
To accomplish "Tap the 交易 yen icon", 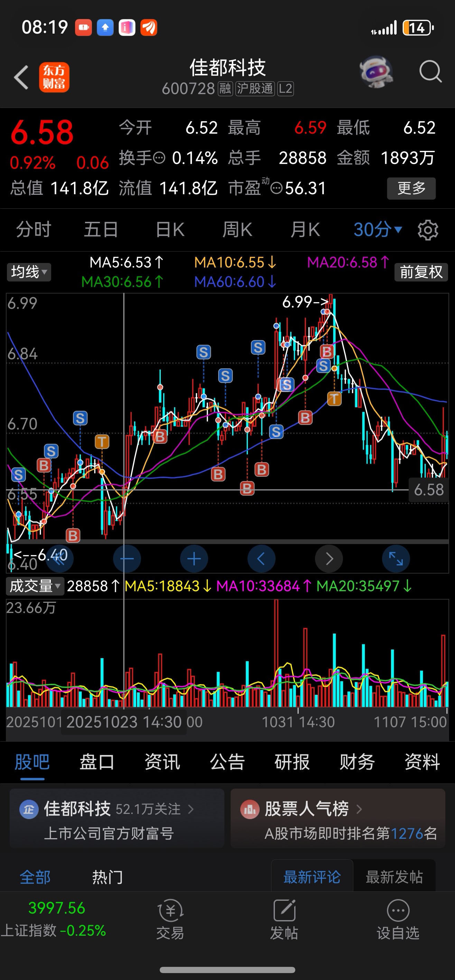I will [x=171, y=910].
